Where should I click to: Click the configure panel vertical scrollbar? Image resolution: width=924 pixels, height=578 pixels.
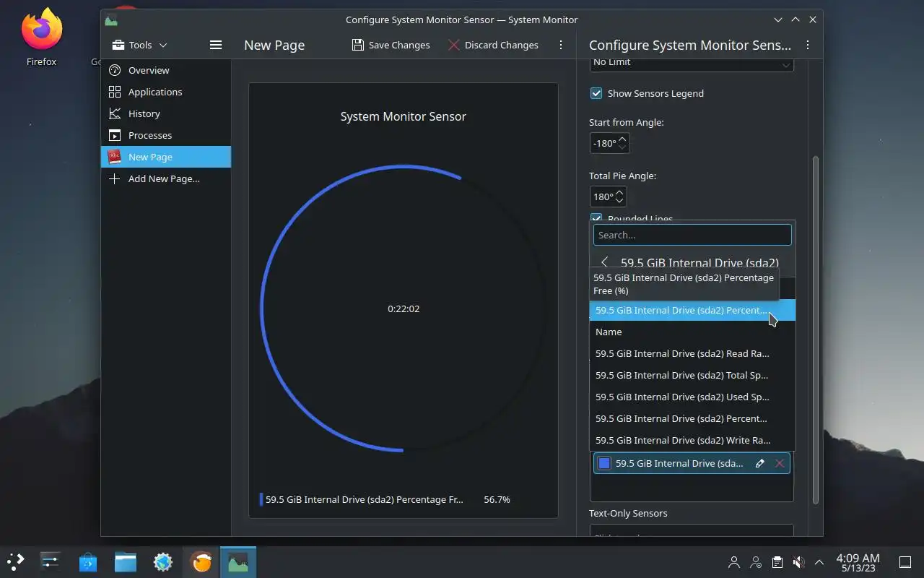[x=816, y=329]
